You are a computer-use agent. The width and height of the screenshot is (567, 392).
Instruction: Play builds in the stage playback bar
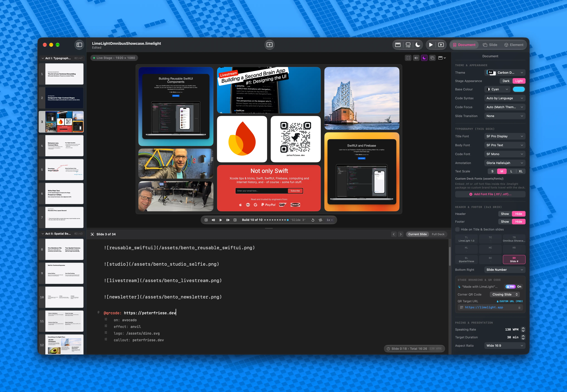tap(221, 220)
